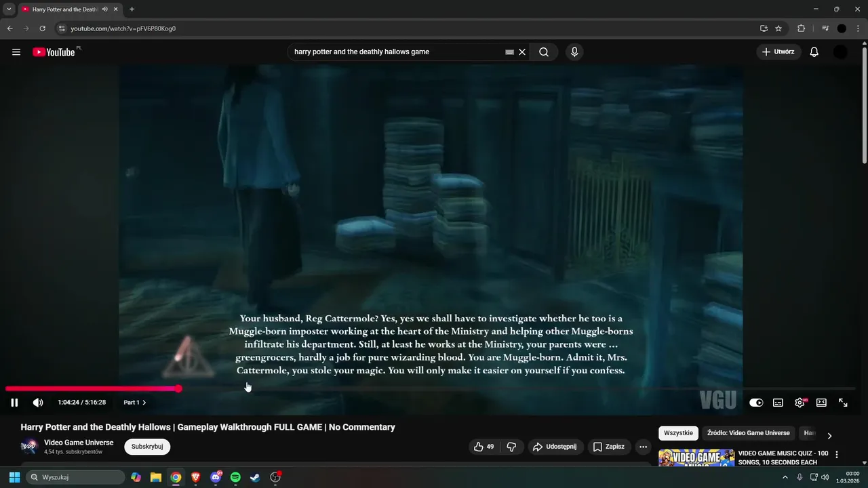Screen dimensions: 868x488
Task: Open Chrome profile avatar
Action: 842,28
